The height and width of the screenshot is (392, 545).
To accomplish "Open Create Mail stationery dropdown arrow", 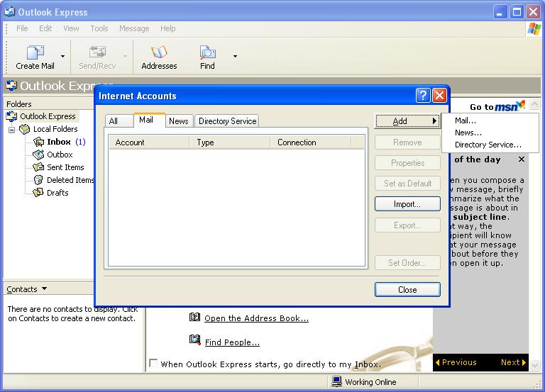I will [62, 56].
